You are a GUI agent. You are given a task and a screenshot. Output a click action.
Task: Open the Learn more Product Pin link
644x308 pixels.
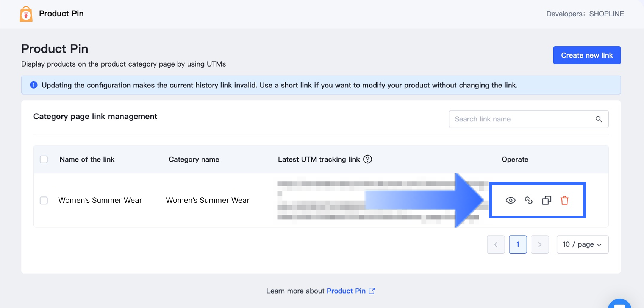346,291
